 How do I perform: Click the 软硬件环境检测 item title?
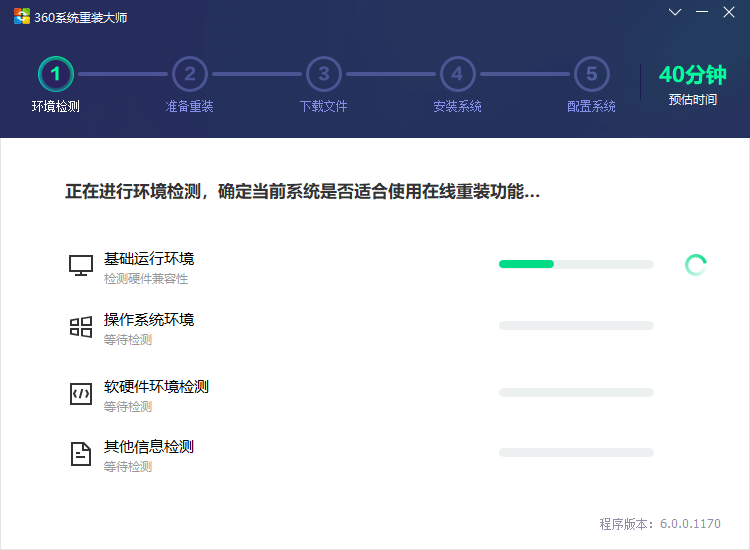156,386
